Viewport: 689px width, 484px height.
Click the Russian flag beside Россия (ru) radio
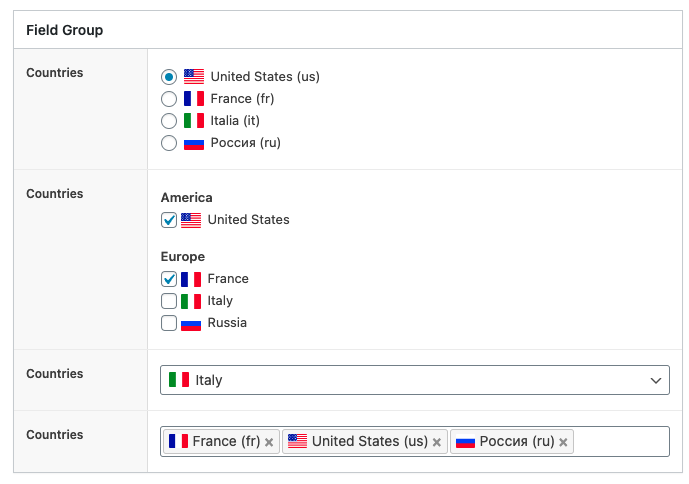[x=194, y=144]
